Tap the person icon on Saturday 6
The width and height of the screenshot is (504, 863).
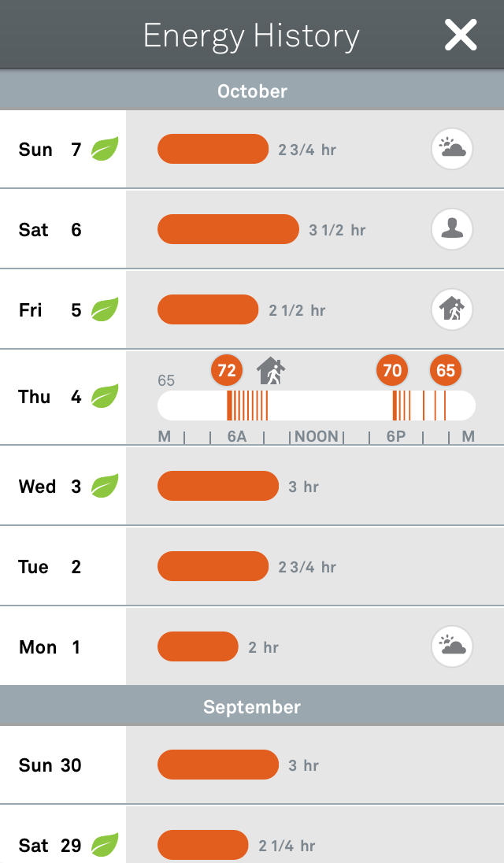point(452,229)
